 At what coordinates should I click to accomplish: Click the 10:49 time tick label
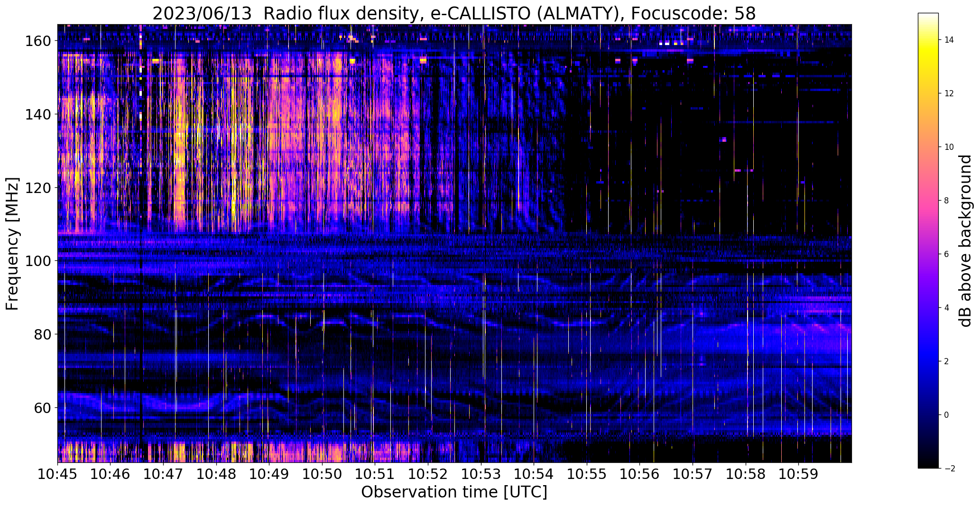(x=269, y=474)
